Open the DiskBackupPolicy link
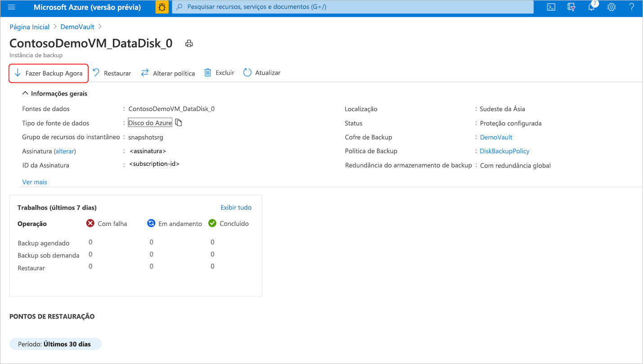This screenshot has height=364, width=643. coord(505,151)
